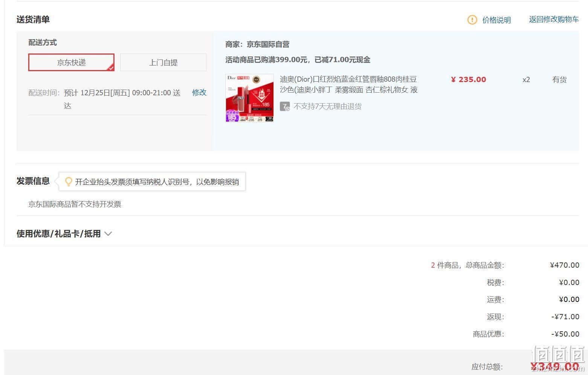588x375 pixels.
Task: Click the lightbulb tip icon in invoice tooltip
Action: click(69, 182)
